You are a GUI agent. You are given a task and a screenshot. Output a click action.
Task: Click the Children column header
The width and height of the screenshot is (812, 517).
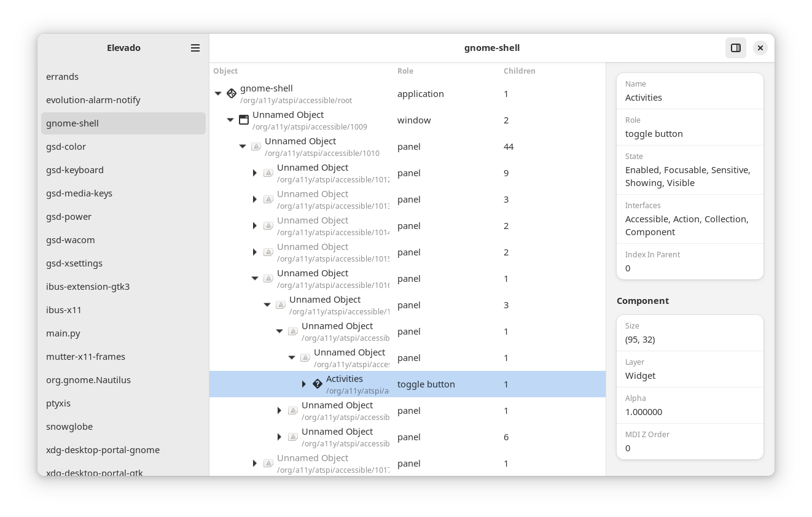click(x=520, y=71)
